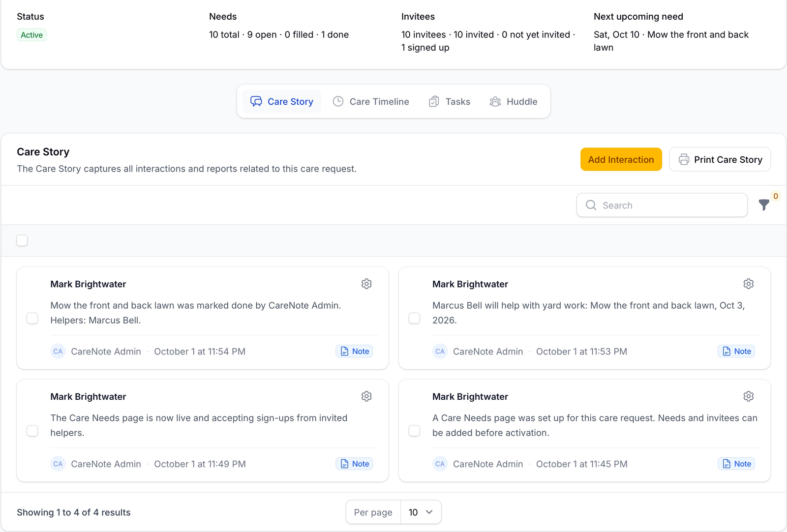This screenshot has height=532, width=787.
Task: Click the invitees summary text
Action: click(x=488, y=41)
